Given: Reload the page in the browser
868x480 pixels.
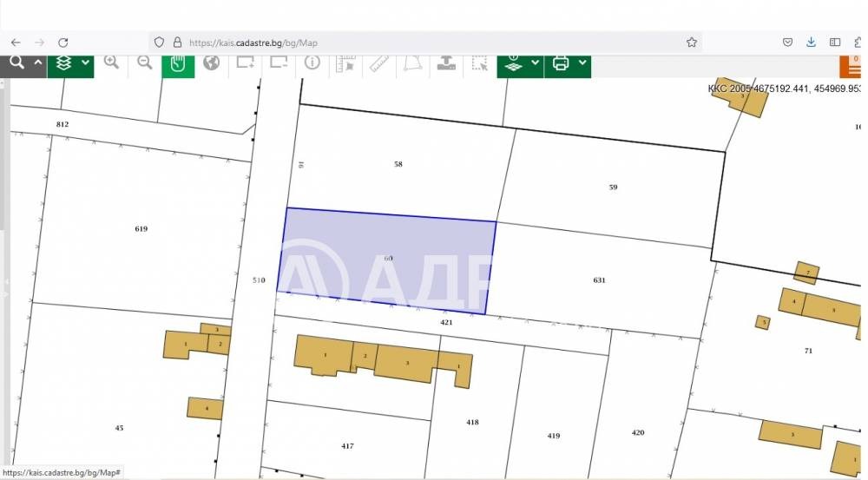Looking at the screenshot, I should point(63,42).
